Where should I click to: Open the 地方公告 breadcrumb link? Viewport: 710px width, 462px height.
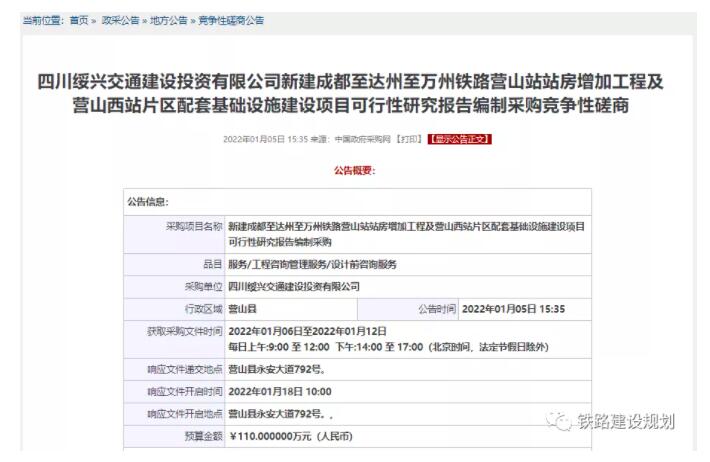pos(168,20)
